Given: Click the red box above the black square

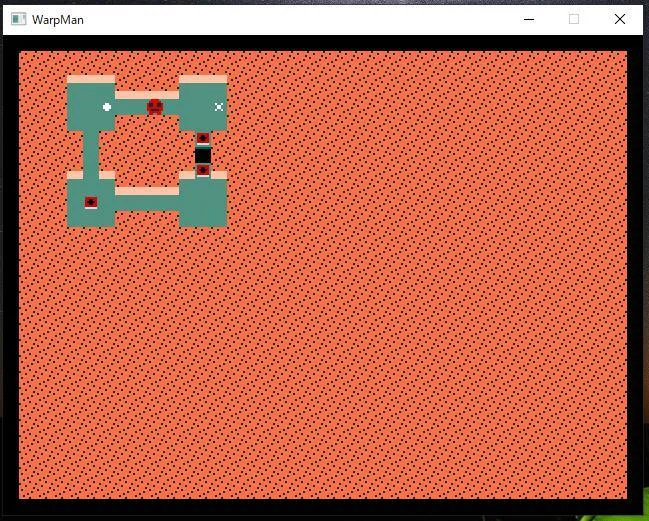Looking at the screenshot, I should (x=203, y=138).
